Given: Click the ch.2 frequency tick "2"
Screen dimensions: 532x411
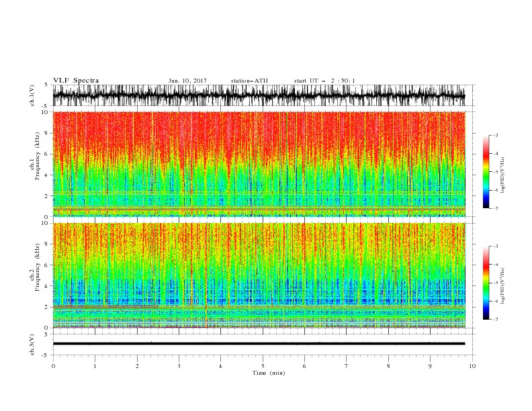Looking at the screenshot, I should [46, 307].
